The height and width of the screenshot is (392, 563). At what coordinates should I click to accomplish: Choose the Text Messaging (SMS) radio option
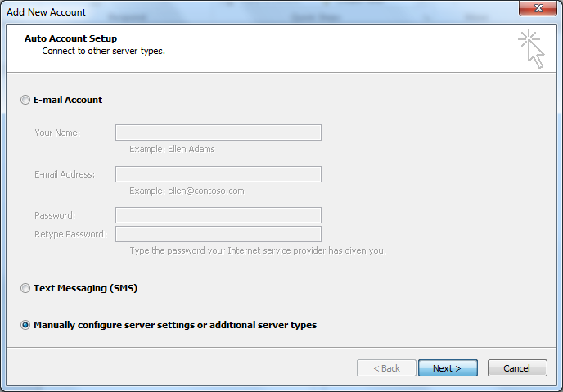(x=25, y=288)
